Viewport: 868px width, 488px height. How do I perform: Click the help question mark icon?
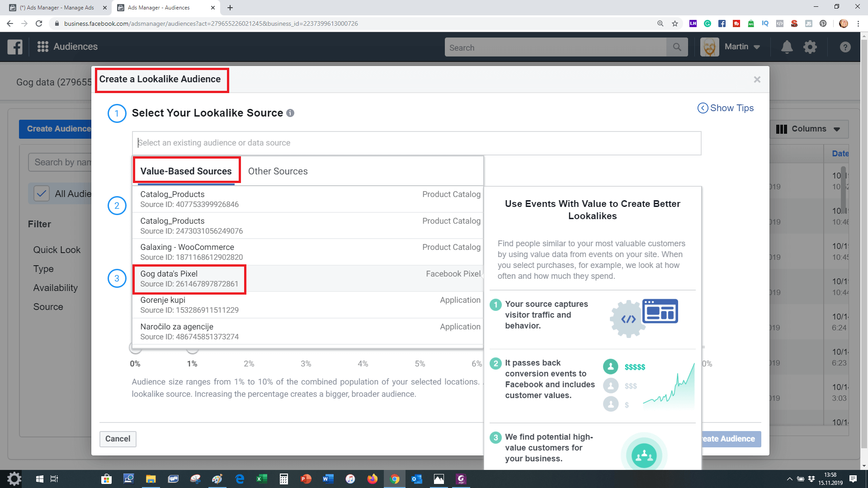(x=845, y=47)
